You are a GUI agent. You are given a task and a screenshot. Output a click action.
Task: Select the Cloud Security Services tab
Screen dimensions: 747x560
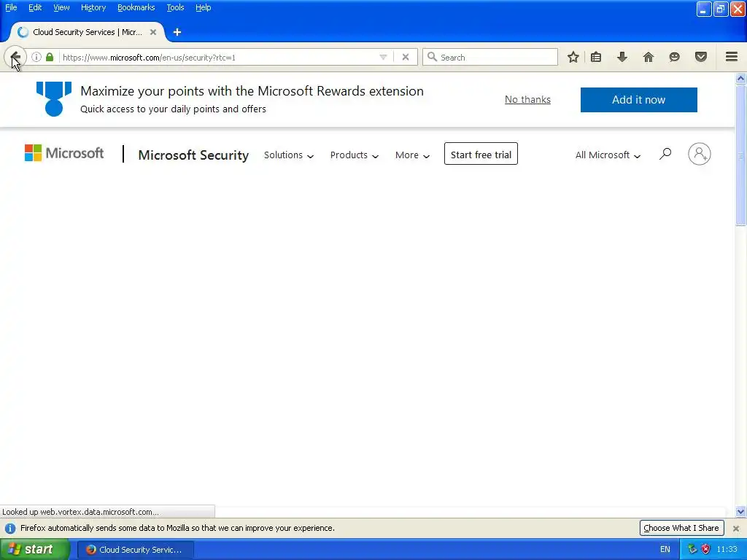(88, 32)
